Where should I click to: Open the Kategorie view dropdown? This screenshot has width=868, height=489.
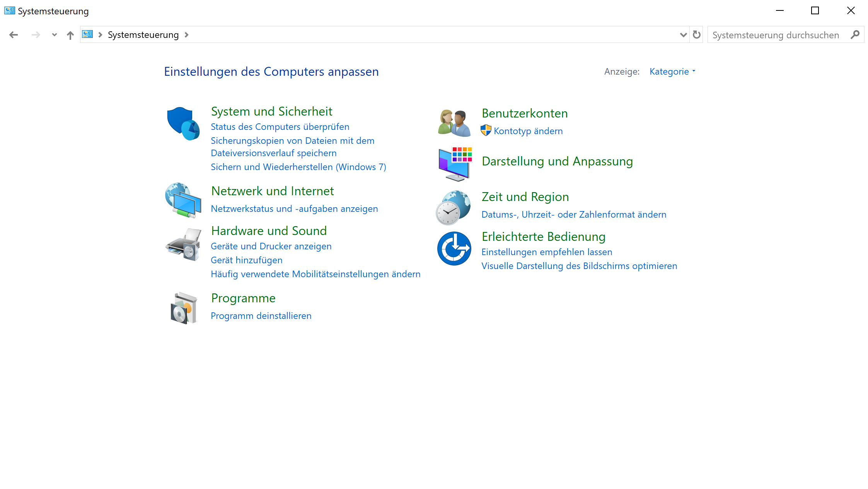672,72
